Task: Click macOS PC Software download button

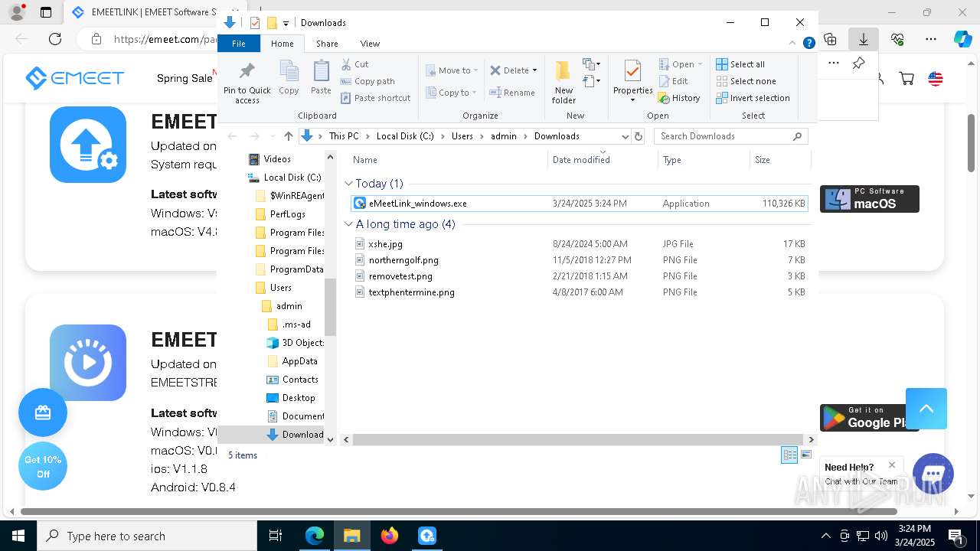Action: (870, 199)
